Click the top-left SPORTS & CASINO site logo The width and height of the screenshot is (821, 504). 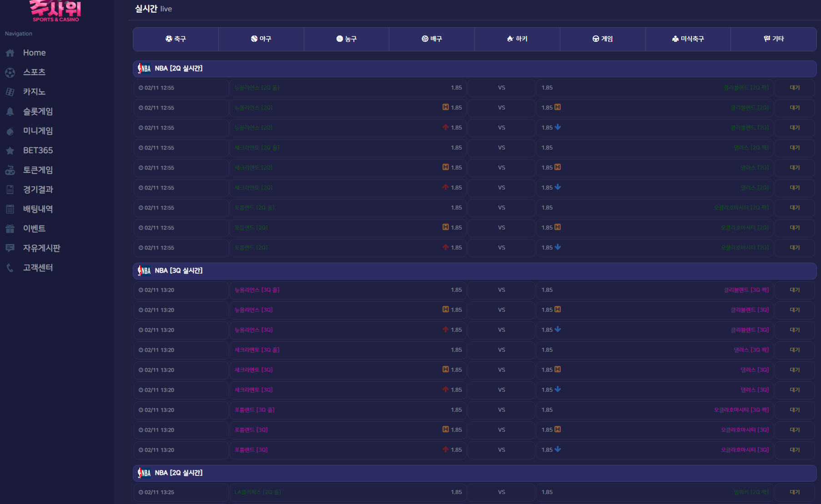click(x=55, y=11)
